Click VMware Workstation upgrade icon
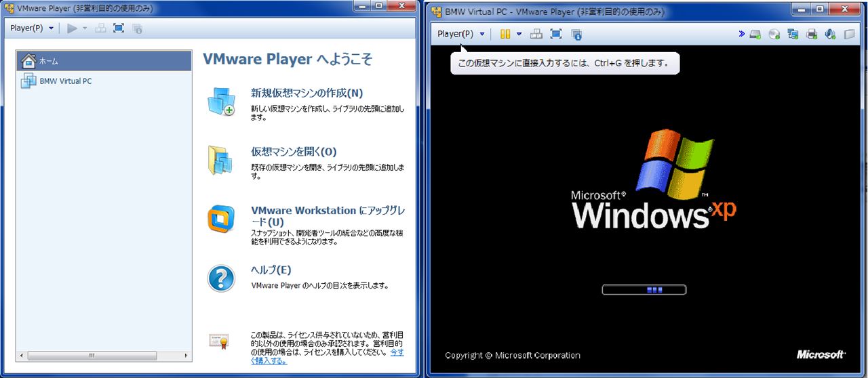868x378 pixels. tap(221, 219)
